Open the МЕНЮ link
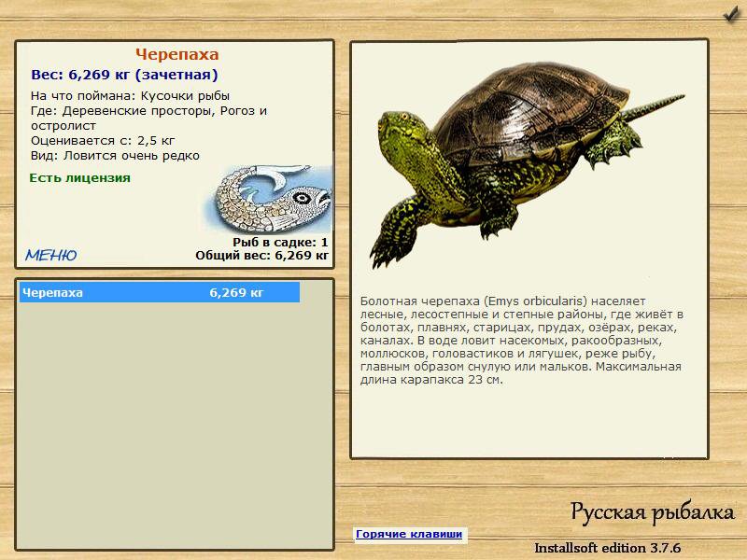The height and width of the screenshot is (560, 747). coord(51,255)
